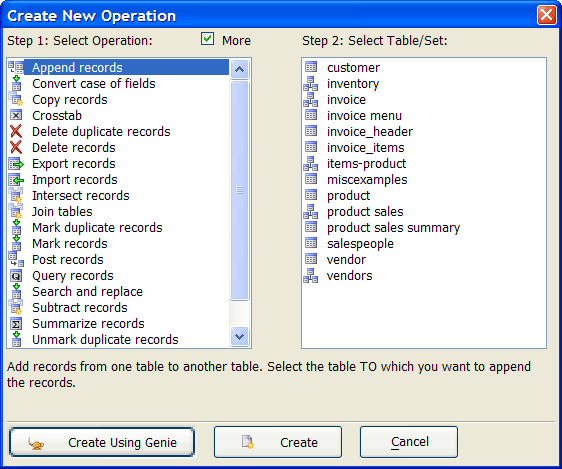Choose the invoice_header table
The height and width of the screenshot is (469, 562).
pos(370,131)
